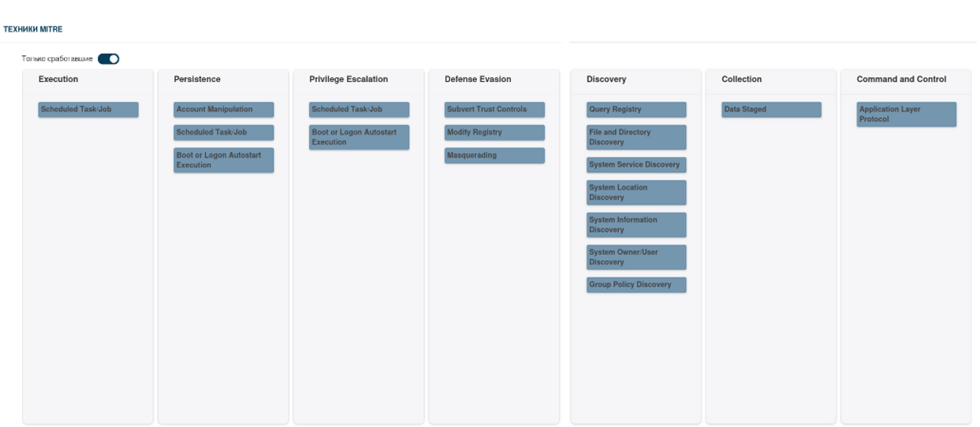Toggle the "Только сработавшие" switch
Screen dimensions: 980x427
[x=108, y=58]
